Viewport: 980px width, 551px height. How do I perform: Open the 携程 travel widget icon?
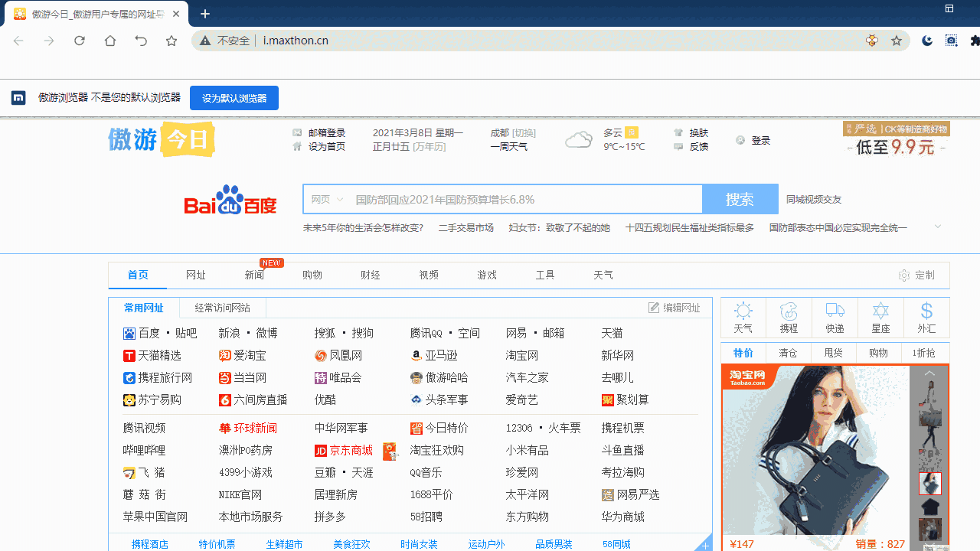(x=789, y=317)
